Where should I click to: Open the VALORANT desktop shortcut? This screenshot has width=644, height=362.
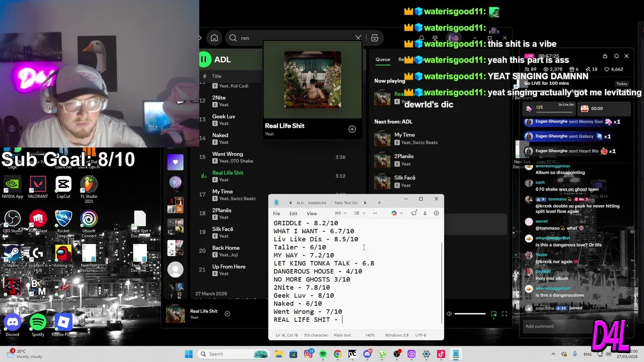pyautogui.click(x=38, y=188)
